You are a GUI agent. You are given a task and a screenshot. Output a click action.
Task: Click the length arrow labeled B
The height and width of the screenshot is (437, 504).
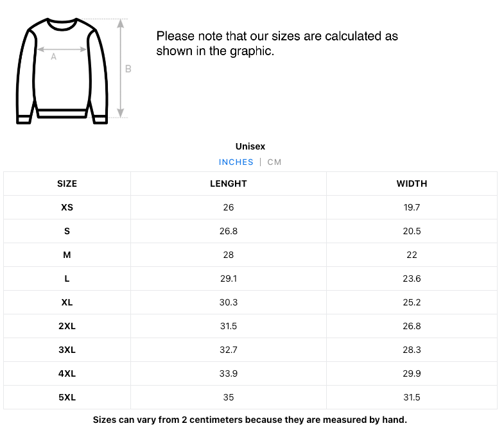point(121,68)
